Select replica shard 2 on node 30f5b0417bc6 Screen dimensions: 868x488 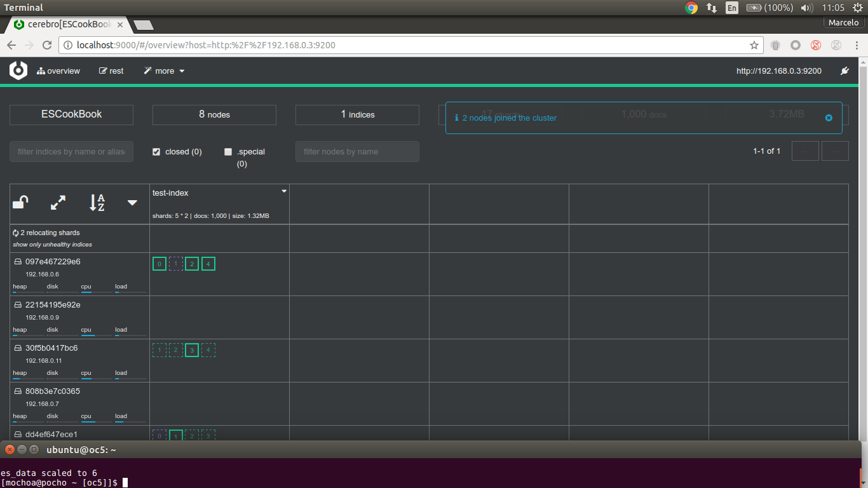176,350
